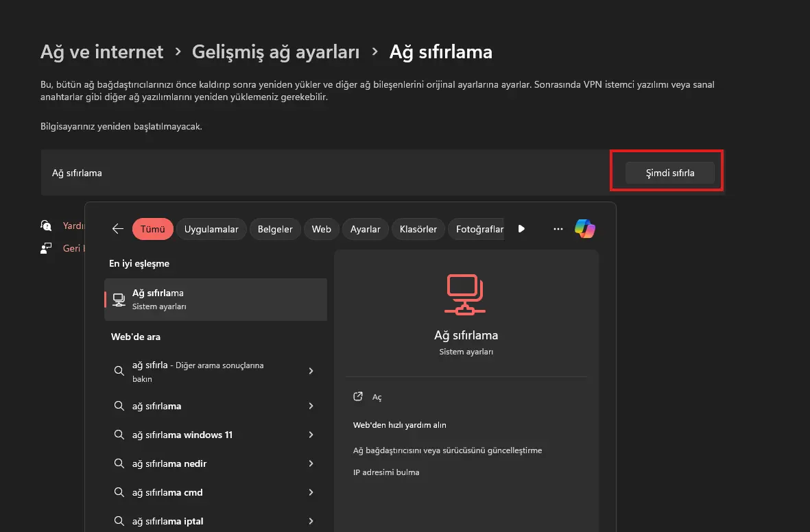810x532 pixels.
Task: Expand the arrow for ağ sıfırlama iptal
Action: pos(311,521)
